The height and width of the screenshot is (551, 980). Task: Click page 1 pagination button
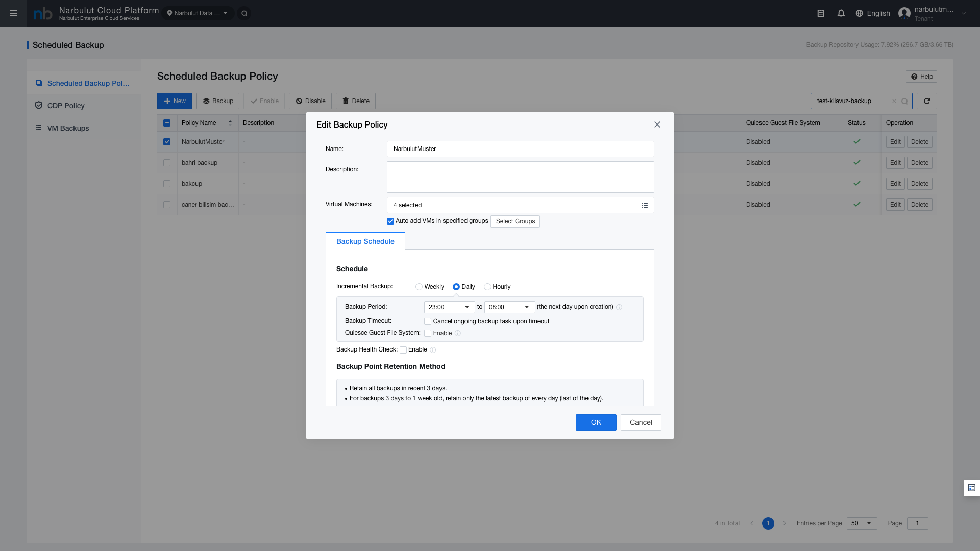[768, 523]
